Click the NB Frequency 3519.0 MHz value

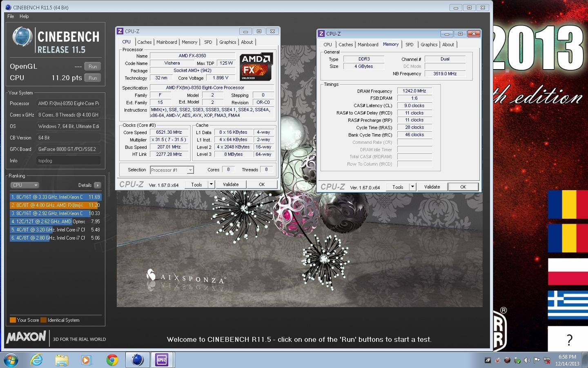point(445,74)
